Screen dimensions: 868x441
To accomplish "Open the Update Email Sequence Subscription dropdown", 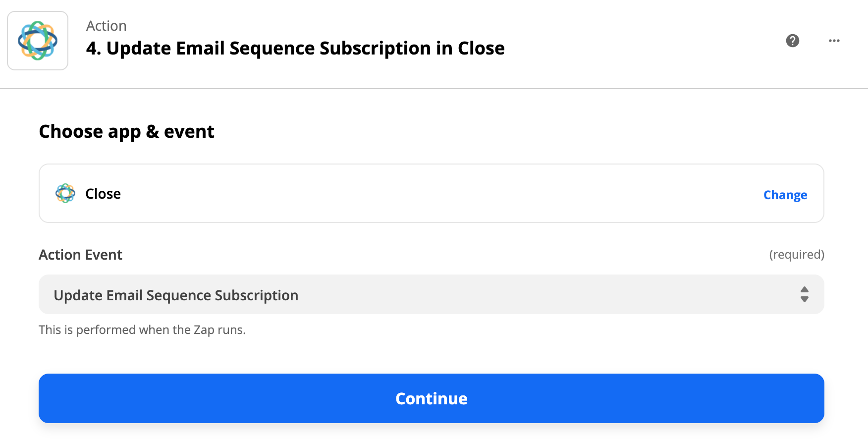I will (x=431, y=295).
